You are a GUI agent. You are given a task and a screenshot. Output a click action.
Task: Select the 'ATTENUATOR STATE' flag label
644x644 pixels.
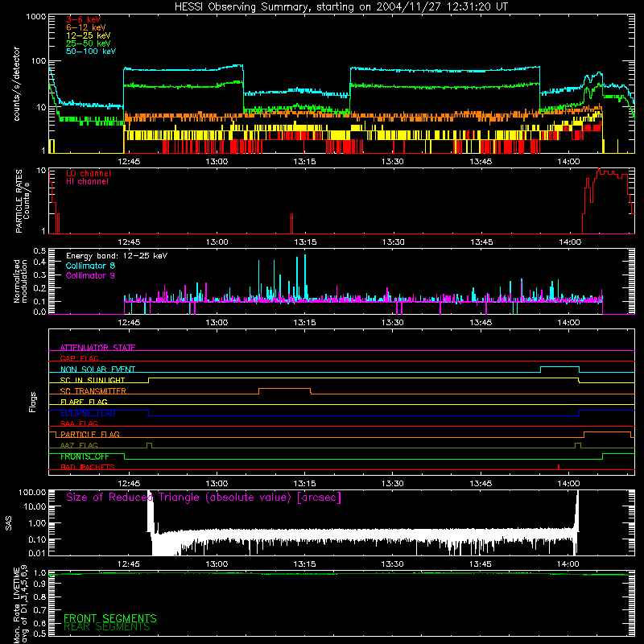97,348
